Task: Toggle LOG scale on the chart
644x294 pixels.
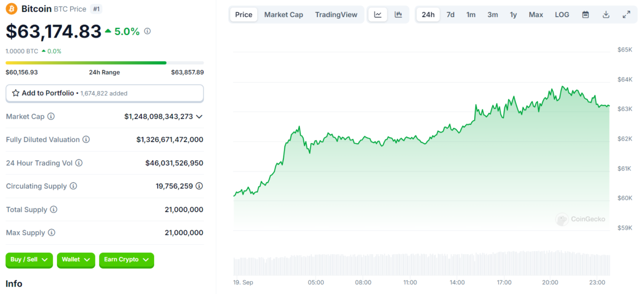Action: pos(562,14)
